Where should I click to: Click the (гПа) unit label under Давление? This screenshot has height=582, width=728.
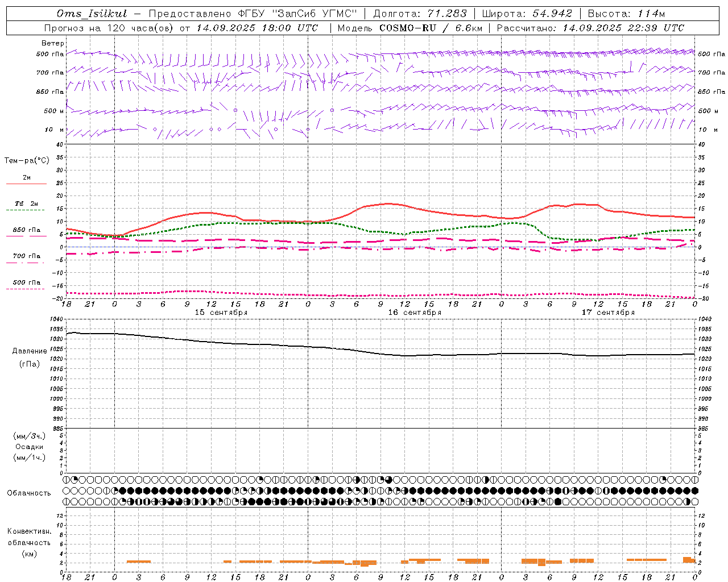[x=29, y=364]
